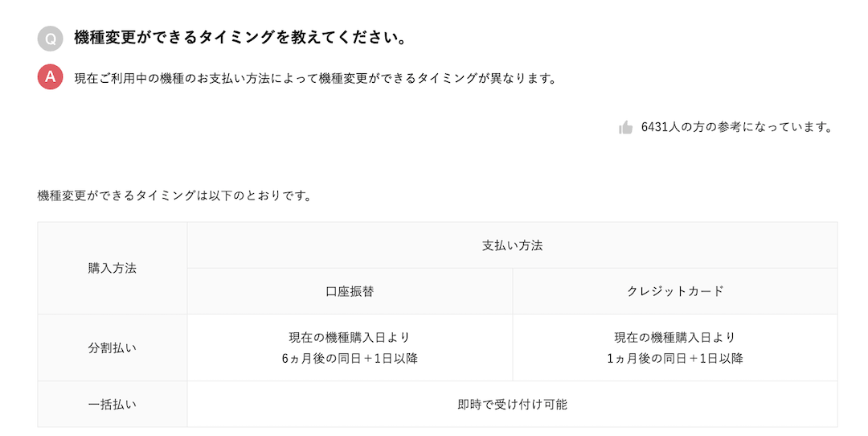Viewport: 868px width, 436px height.
Task: Select the 購入方法 table header cell
Action: click(x=113, y=268)
